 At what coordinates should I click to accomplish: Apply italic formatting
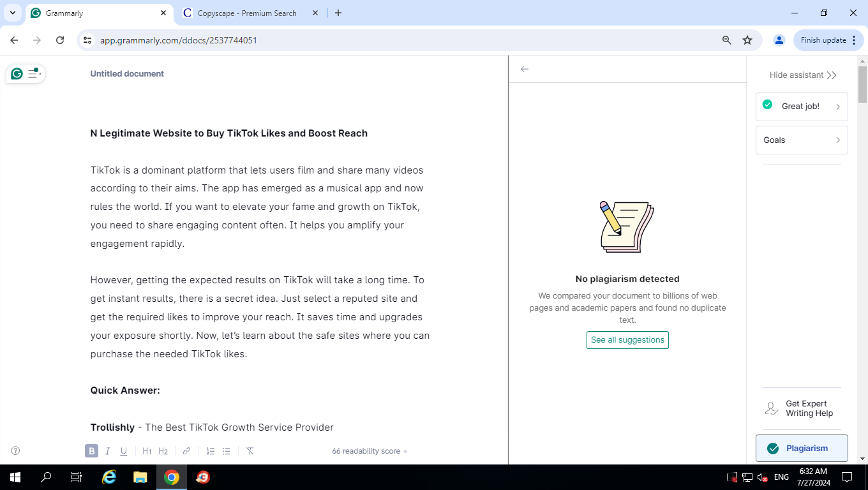[107, 451]
